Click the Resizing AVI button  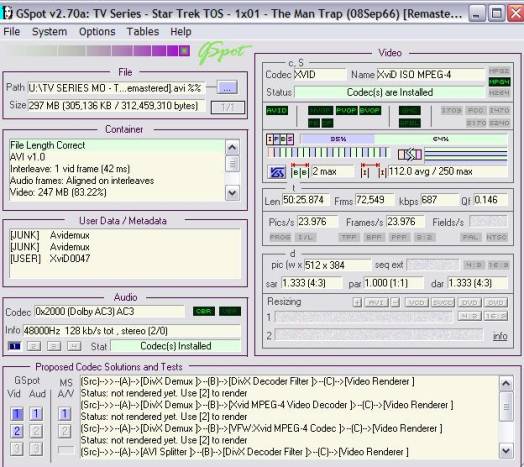pyautogui.click(x=376, y=303)
